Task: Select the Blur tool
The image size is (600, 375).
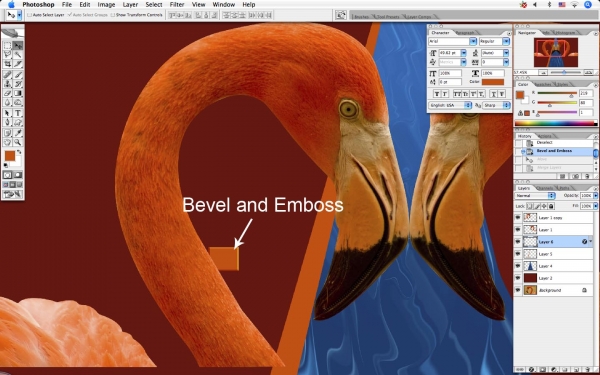Action: [x=7, y=103]
